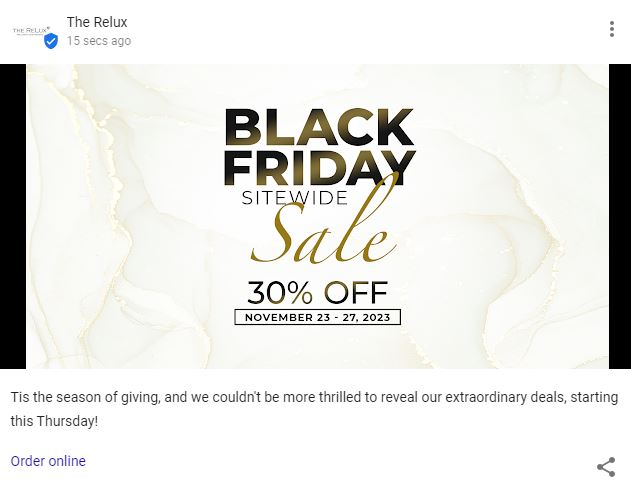Click the black bar left of banner
The height and width of the screenshot is (494, 631).
click(13, 216)
